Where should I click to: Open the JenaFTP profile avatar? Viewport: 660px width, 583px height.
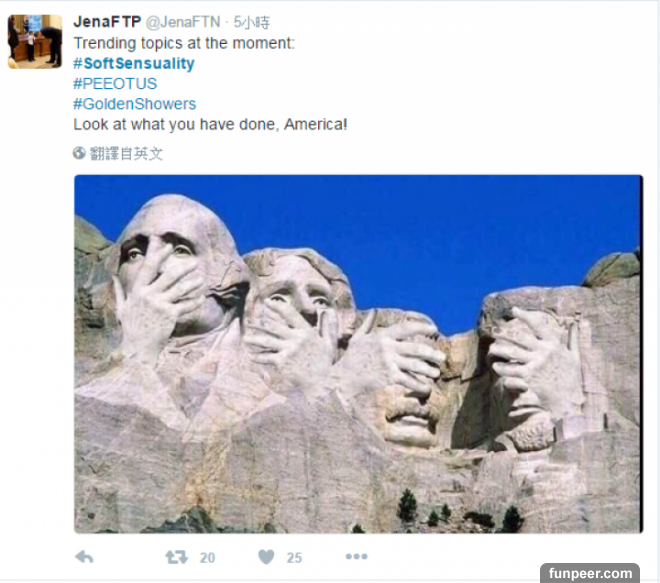coord(35,41)
